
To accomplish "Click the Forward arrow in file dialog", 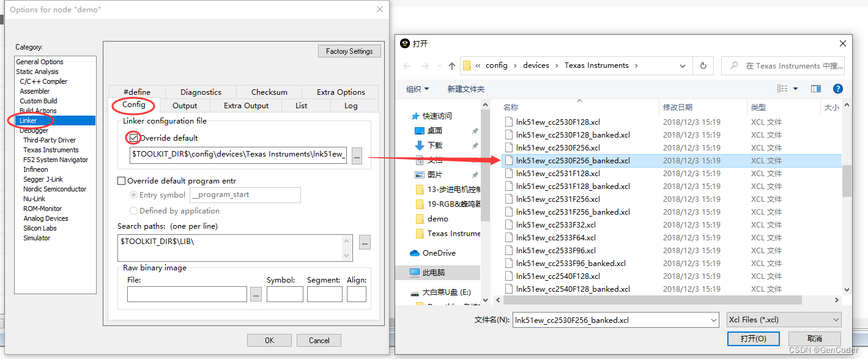I will click(x=425, y=65).
